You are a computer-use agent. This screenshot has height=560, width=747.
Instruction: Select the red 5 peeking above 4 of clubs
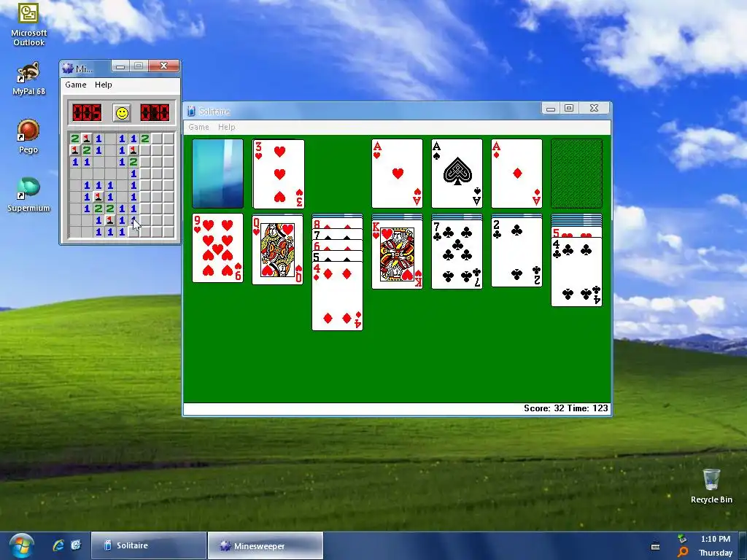576,233
